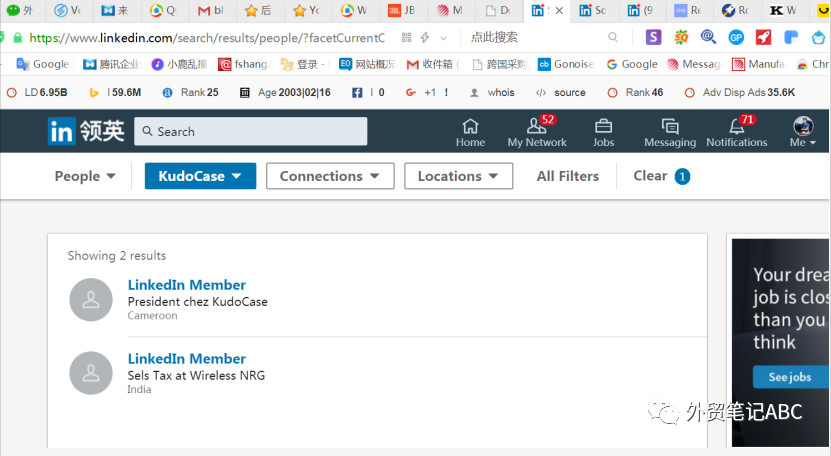Open 跨国采购 bookmark
This screenshot has height=456, width=831.
pos(499,64)
